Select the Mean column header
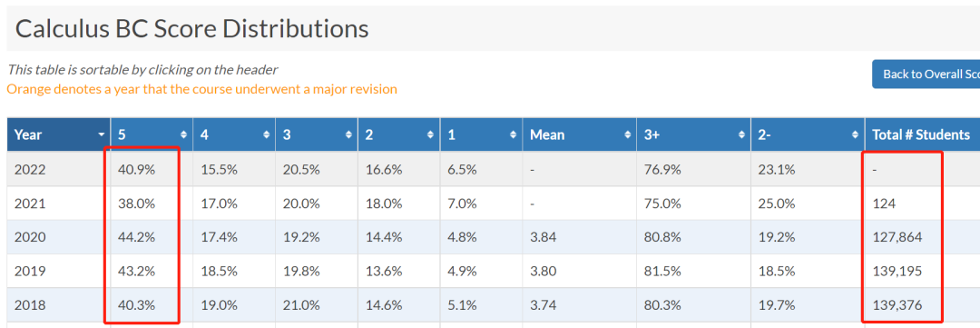Screen dimensions: 980x328 (579, 134)
